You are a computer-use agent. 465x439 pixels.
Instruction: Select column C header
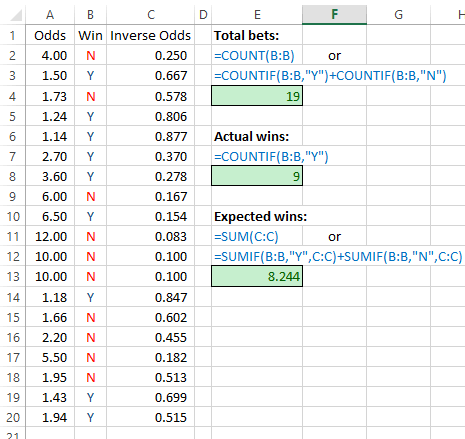[x=151, y=15]
